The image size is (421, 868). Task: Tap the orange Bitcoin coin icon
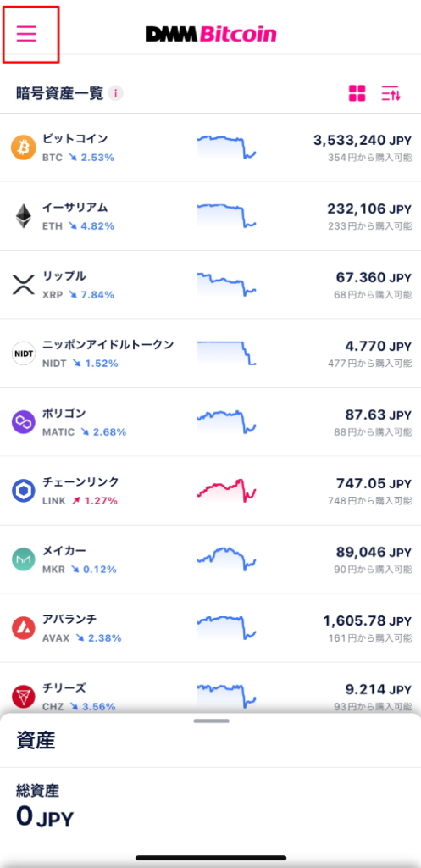click(23, 147)
